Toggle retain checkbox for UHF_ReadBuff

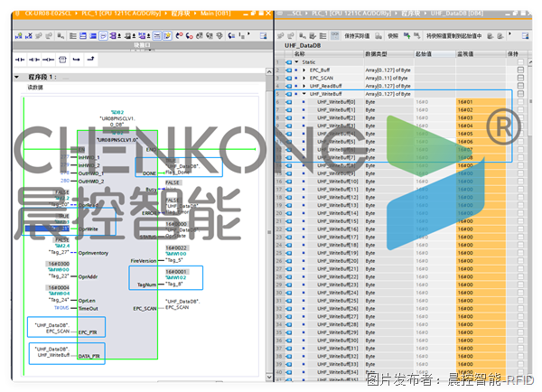coord(520,86)
